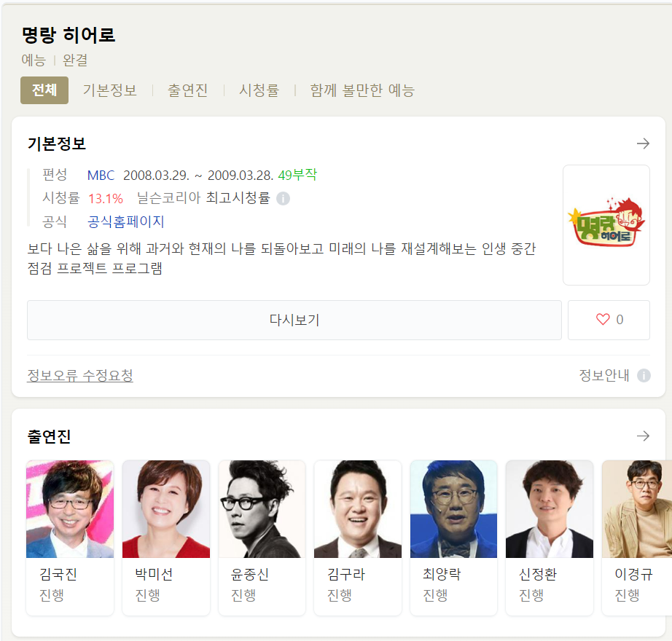This screenshot has width=672, height=641.
Task: Select 신정환 cast card
Action: click(550, 538)
